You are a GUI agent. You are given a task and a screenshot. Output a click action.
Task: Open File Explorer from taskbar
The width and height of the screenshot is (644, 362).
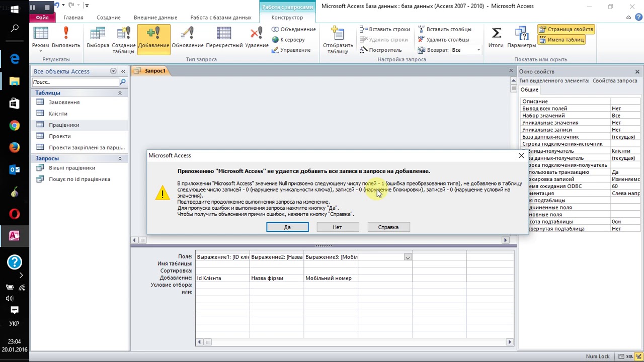(14, 81)
